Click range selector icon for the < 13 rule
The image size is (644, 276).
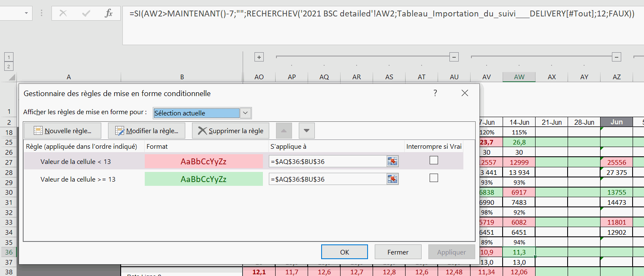pyautogui.click(x=393, y=161)
